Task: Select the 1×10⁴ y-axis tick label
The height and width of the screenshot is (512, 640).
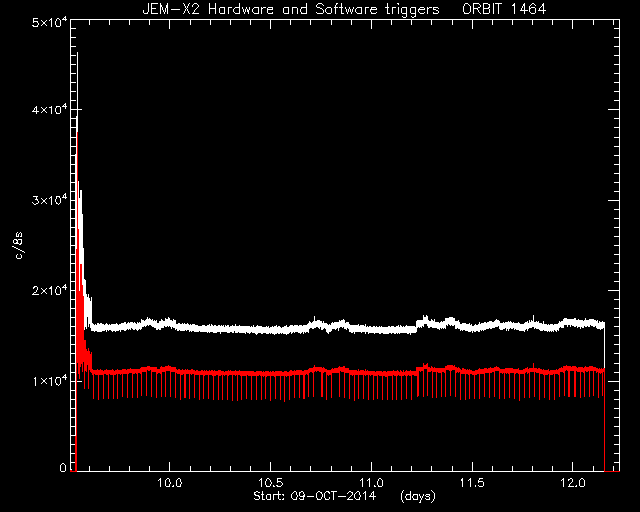Action: click(x=48, y=381)
